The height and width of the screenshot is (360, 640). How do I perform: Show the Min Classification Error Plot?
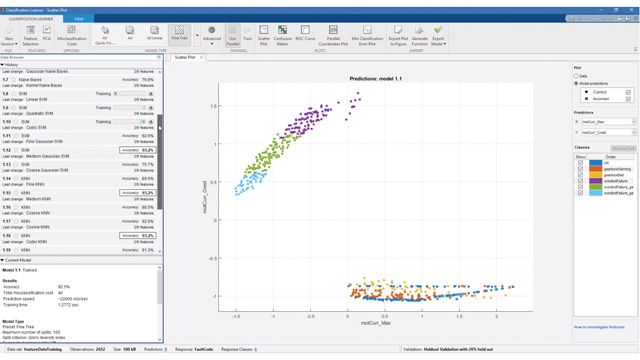click(x=367, y=35)
